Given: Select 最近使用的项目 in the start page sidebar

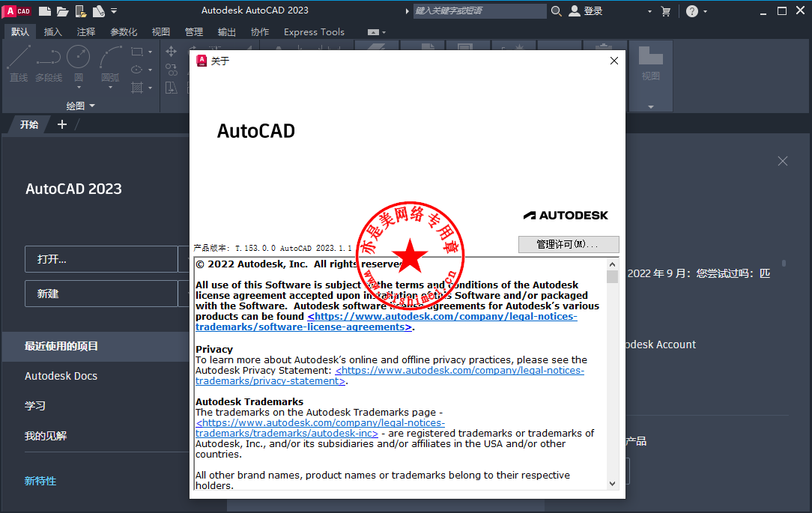Looking at the screenshot, I should click(x=97, y=346).
